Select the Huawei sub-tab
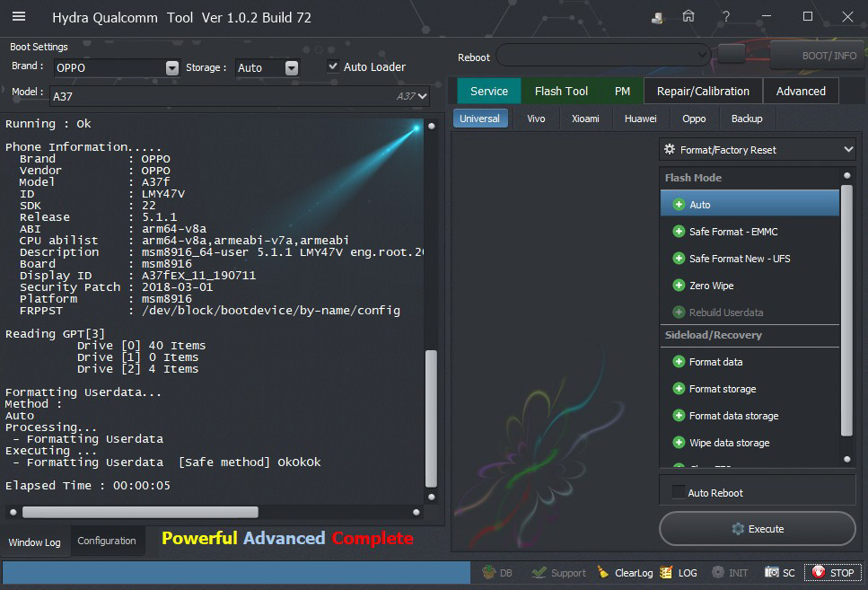Viewport: 868px width, 590px height. [x=641, y=119]
